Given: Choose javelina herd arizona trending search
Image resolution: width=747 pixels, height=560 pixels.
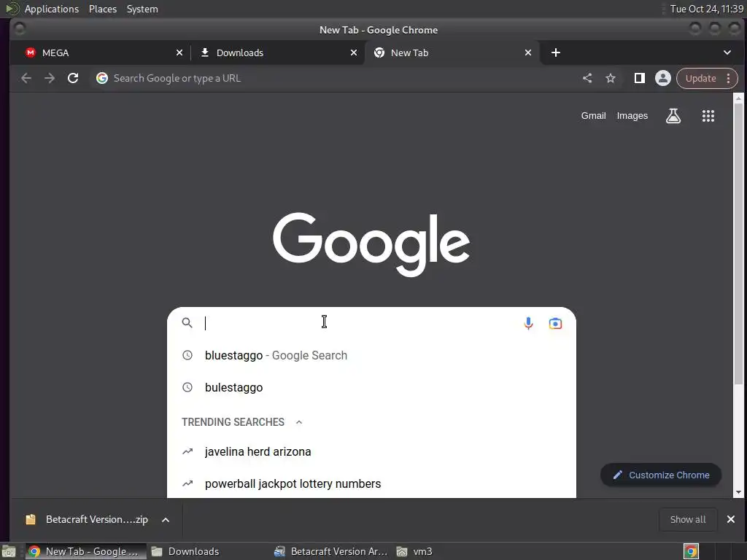Looking at the screenshot, I should point(371,451).
